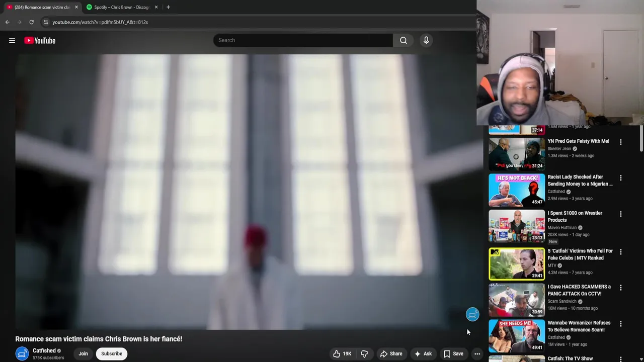The height and width of the screenshot is (362, 644).
Task: Open thumbnail for I Spent $1000 on Wrestler Products
Action: click(x=517, y=226)
